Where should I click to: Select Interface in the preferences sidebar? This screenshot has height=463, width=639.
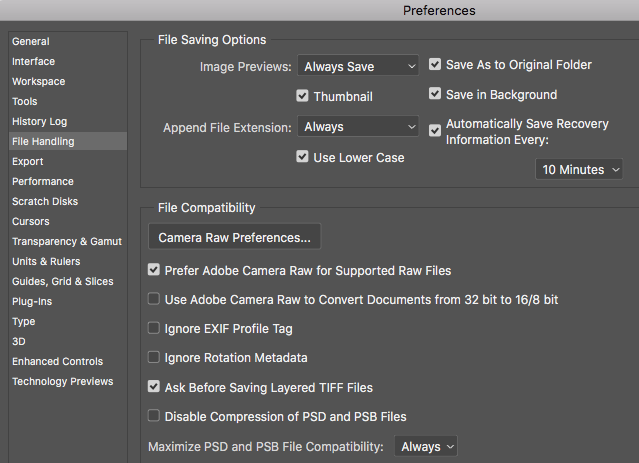(33, 61)
